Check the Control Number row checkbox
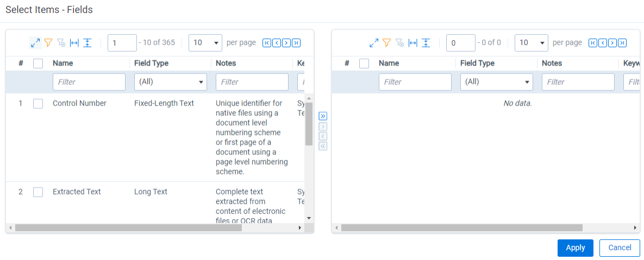 [x=38, y=104]
